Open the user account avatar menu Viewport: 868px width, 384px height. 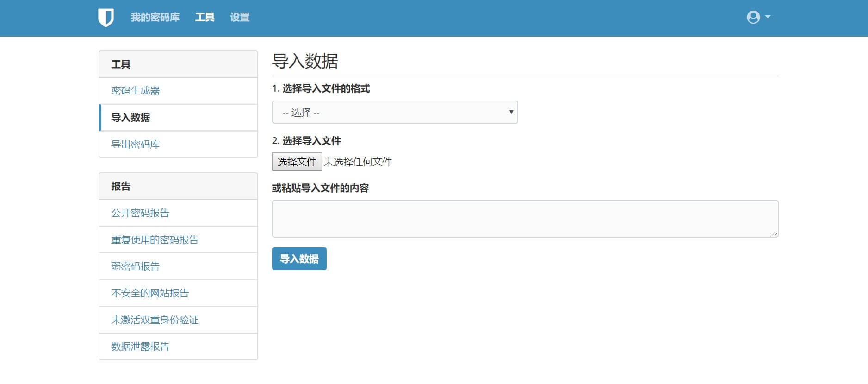753,17
